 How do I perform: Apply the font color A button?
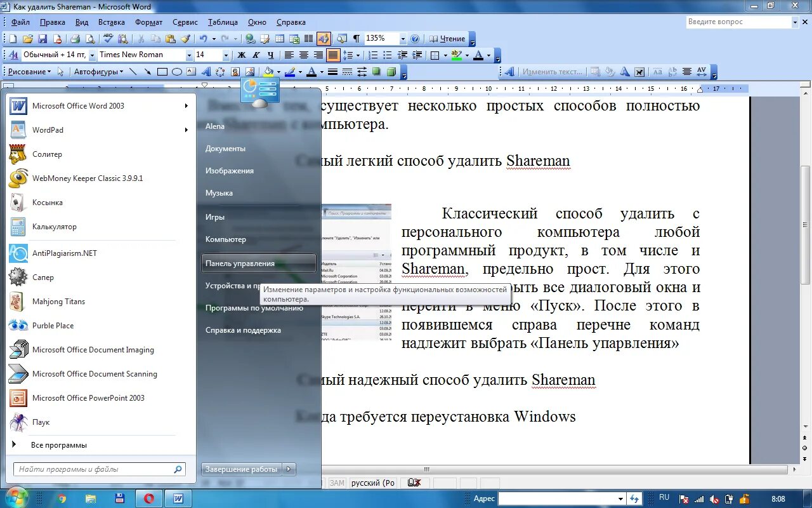pos(478,55)
